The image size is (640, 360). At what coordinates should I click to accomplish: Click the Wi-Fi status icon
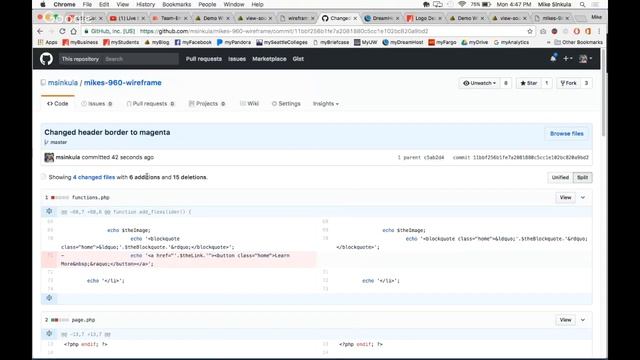click(x=462, y=4)
